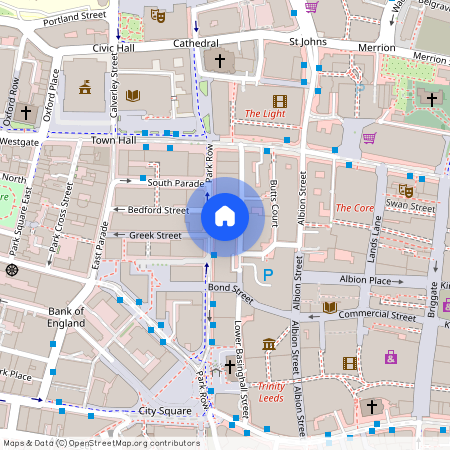Click The Core shopping centre label
450x450 pixels.
(x=355, y=208)
